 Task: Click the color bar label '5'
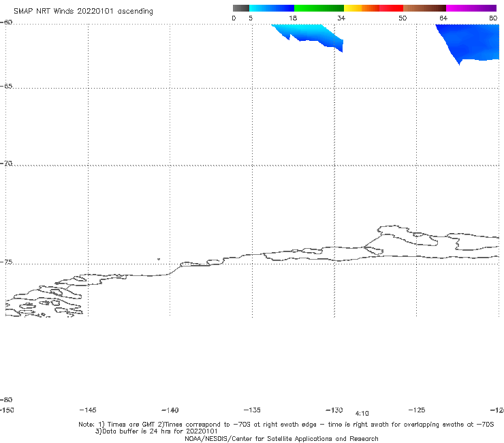coord(251,18)
